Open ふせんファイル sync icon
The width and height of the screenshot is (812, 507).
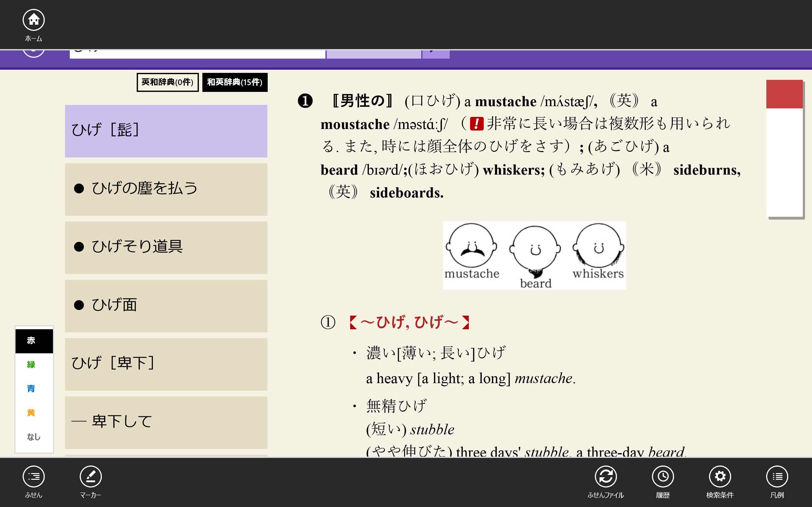point(606,477)
